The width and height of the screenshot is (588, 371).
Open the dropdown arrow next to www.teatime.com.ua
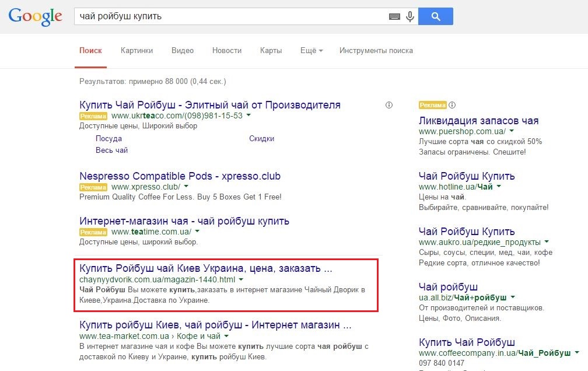[197, 232]
